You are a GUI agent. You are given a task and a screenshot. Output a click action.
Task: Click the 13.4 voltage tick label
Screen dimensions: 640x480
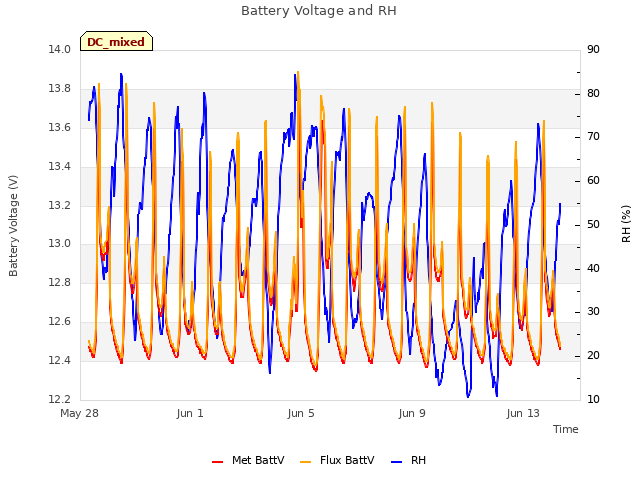tap(59, 166)
